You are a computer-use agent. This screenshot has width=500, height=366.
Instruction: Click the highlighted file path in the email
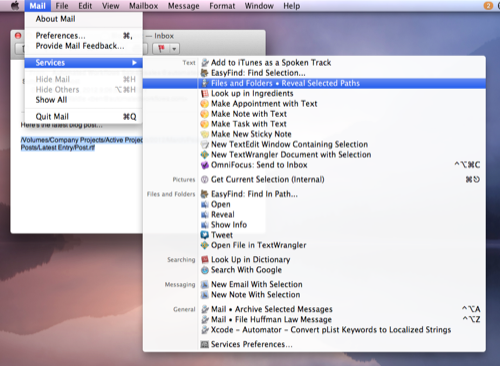click(x=82, y=144)
